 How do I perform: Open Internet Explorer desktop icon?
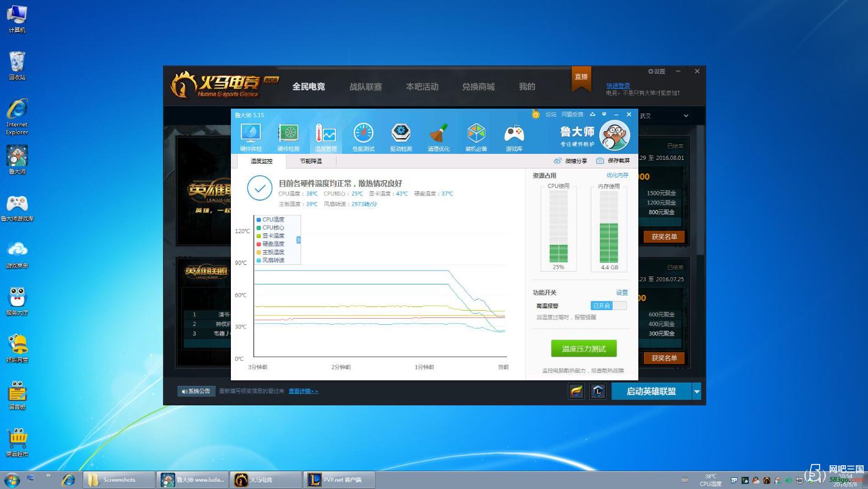pos(17,116)
